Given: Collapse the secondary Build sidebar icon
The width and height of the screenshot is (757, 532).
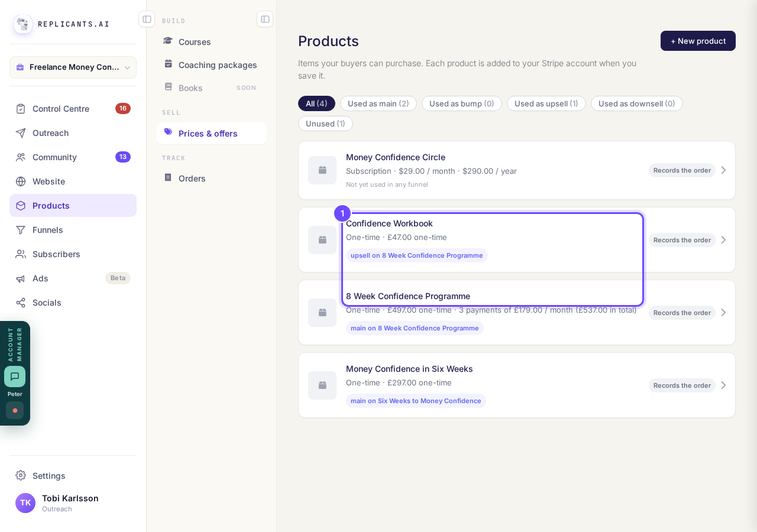Looking at the screenshot, I should point(265,19).
